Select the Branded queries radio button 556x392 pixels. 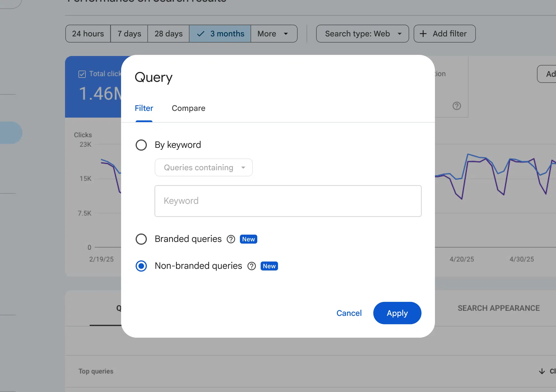[141, 239]
